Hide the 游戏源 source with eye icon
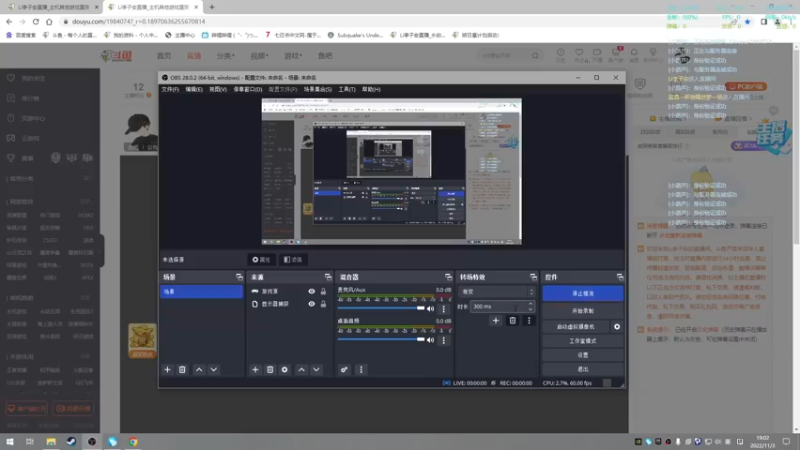 pyautogui.click(x=311, y=291)
